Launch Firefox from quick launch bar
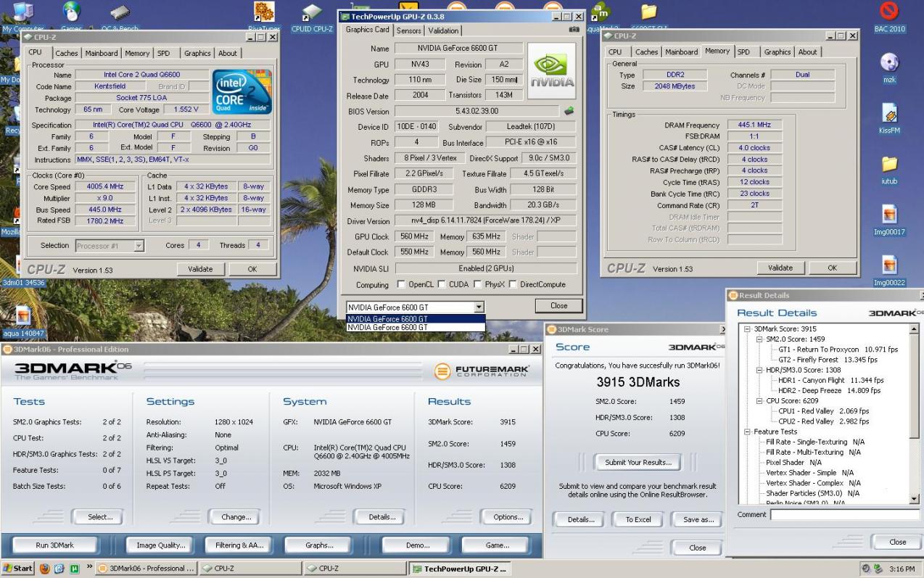The image size is (924, 578). [45, 569]
